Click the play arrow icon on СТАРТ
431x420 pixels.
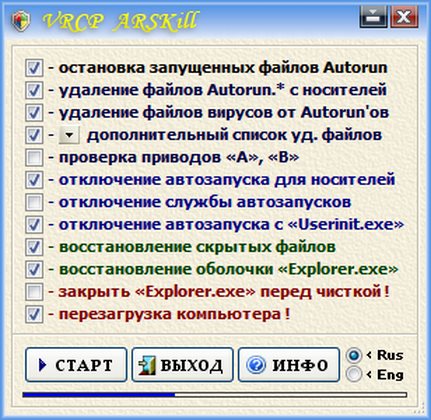tap(42, 365)
